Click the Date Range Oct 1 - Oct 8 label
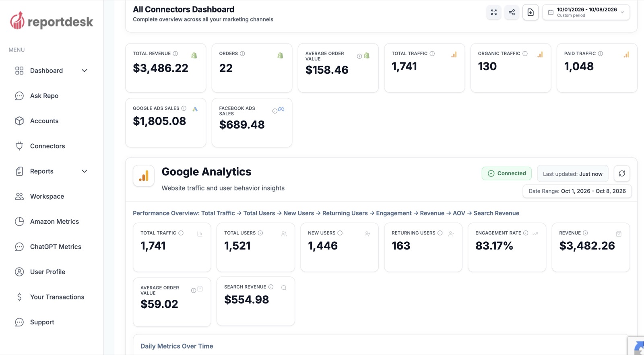The height and width of the screenshot is (355, 644). pyautogui.click(x=577, y=191)
